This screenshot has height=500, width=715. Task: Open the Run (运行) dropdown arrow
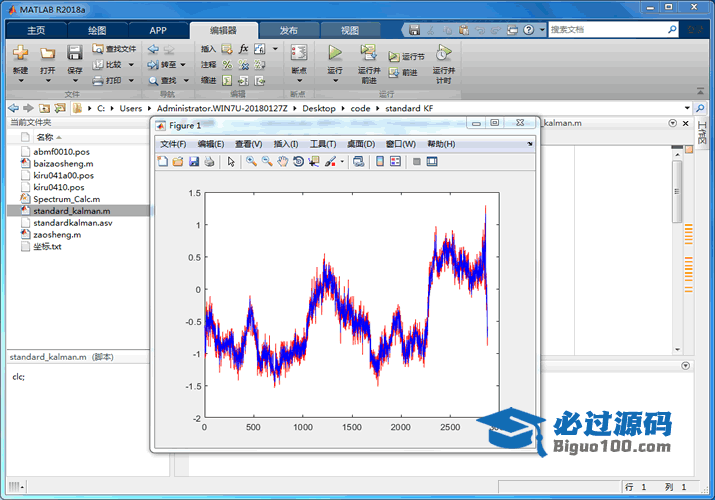point(336,81)
